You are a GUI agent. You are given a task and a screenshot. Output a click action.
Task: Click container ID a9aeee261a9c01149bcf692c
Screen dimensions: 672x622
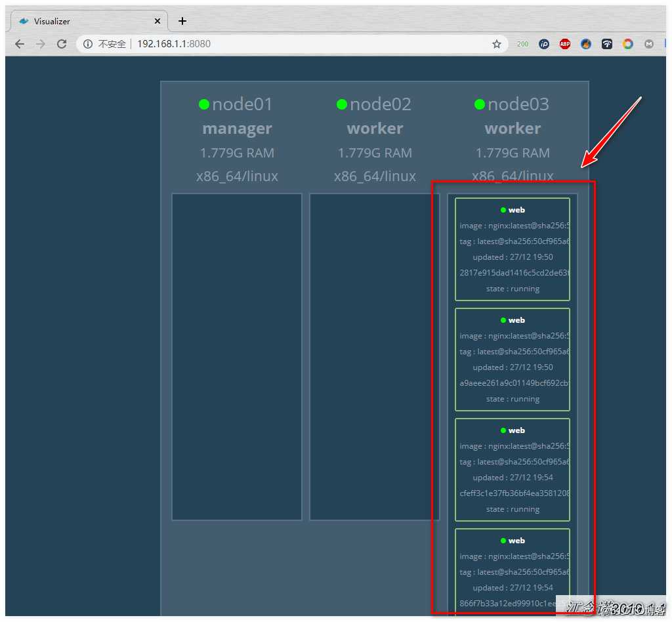click(514, 383)
